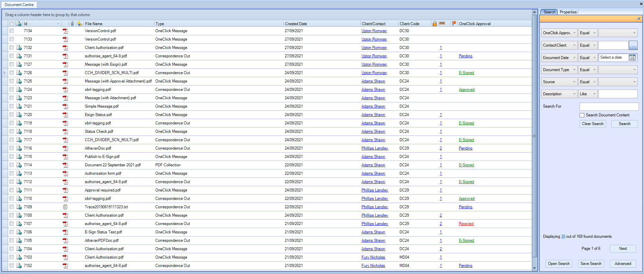The width and height of the screenshot is (644, 274).
Task: Select the Document Centre tab
Action: 19,5
